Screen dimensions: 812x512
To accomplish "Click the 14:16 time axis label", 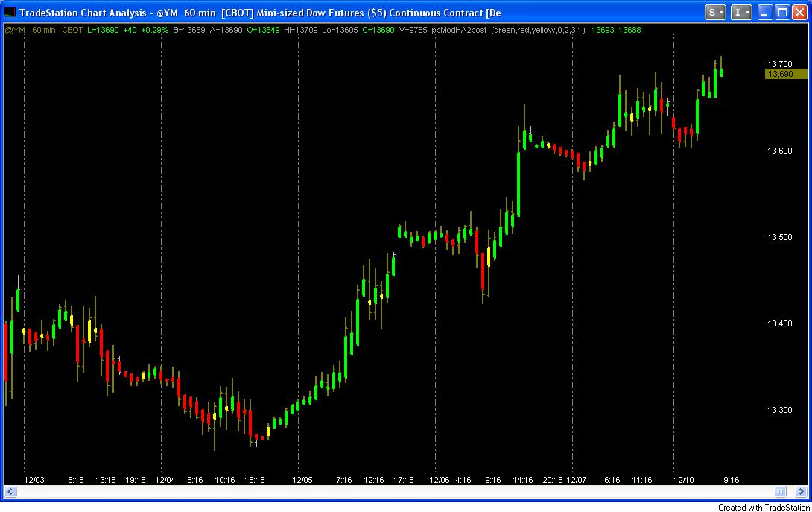I will [x=522, y=481].
